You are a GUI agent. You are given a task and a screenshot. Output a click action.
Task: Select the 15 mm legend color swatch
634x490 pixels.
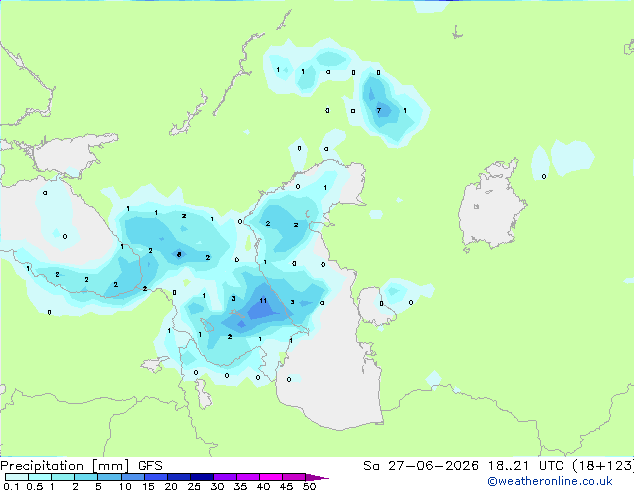(155, 477)
